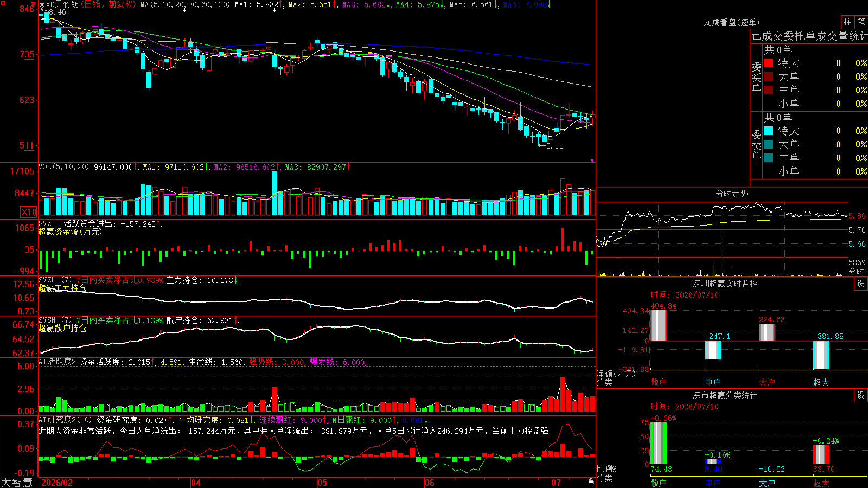Click the magenta triangle marker below the price chart
The width and height of the screenshot is (868, 488).
(592, 160)
